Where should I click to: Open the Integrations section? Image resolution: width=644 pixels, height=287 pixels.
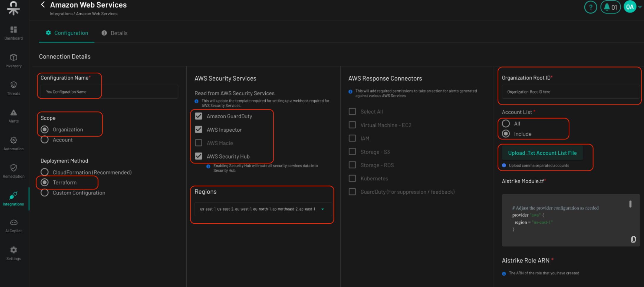click(13, 199)
